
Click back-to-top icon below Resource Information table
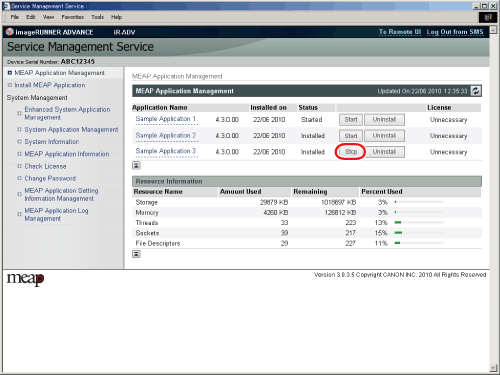[x=136, y=254]
